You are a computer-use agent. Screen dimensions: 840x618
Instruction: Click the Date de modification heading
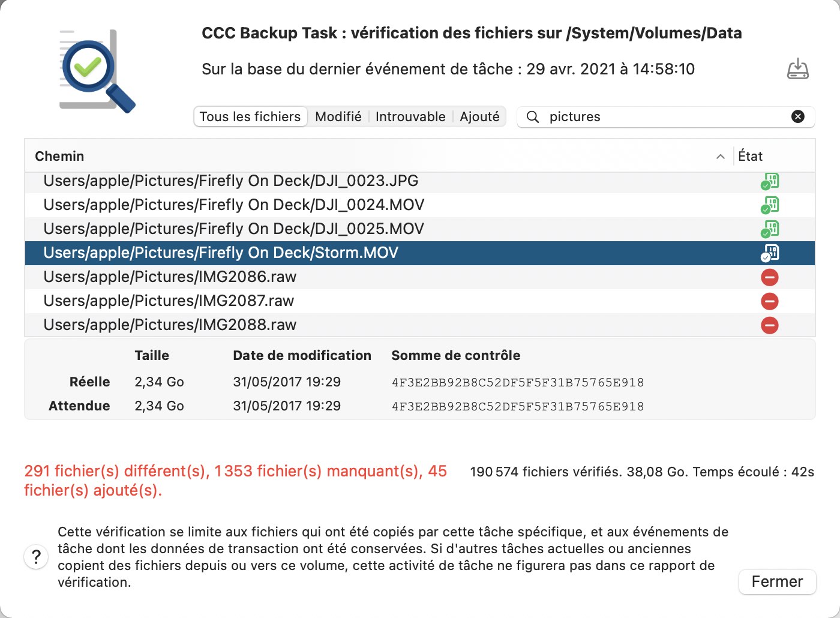[302, 355]
